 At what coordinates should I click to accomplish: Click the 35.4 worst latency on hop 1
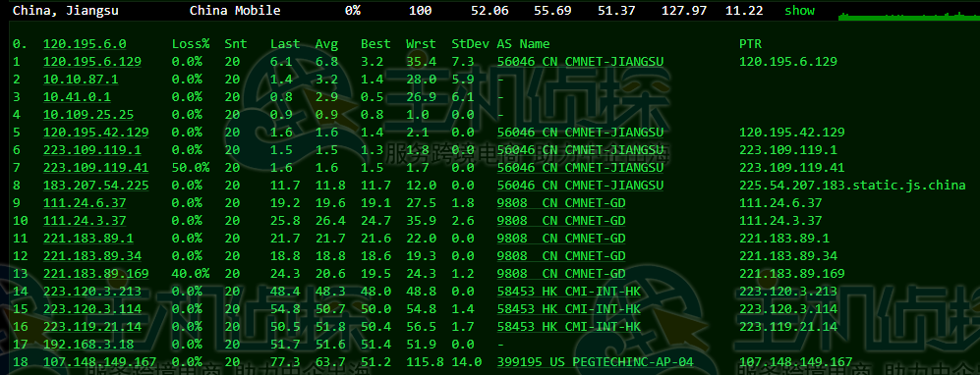click(421, 61)
